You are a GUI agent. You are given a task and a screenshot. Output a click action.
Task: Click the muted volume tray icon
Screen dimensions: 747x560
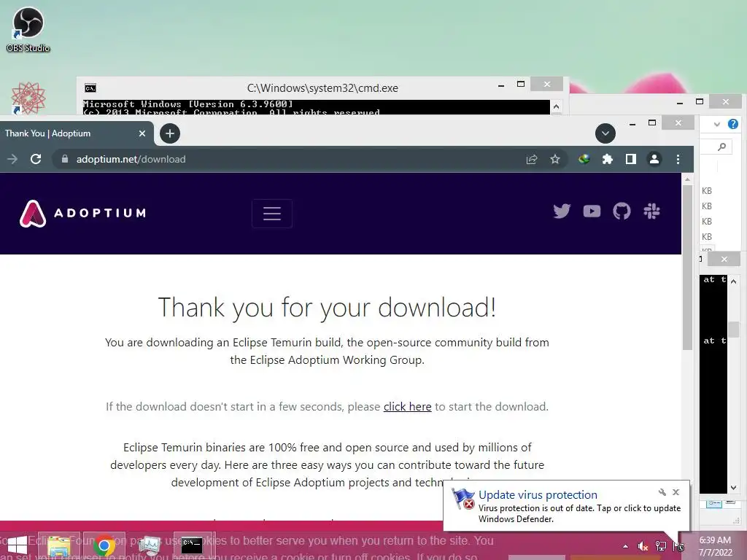(x=643, y=546)
